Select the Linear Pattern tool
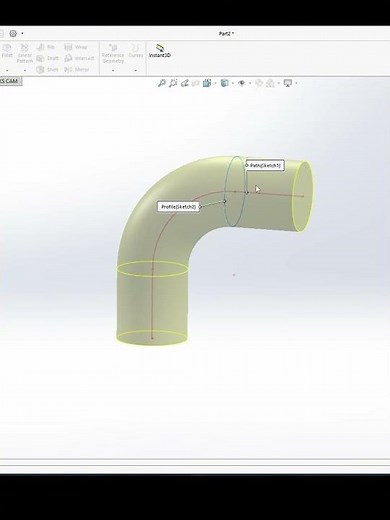390x520 pixels. pos(25,54)
